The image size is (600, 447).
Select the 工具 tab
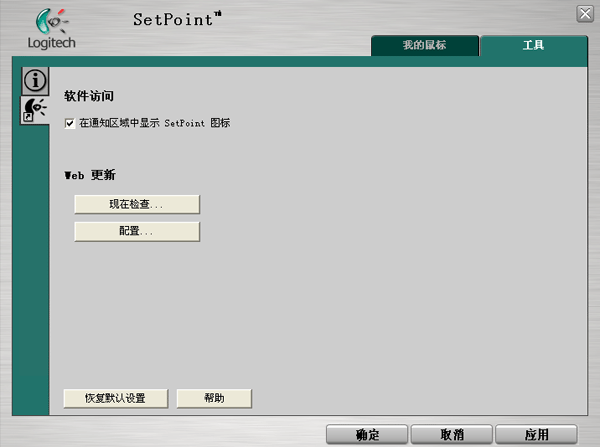point(534,46)
